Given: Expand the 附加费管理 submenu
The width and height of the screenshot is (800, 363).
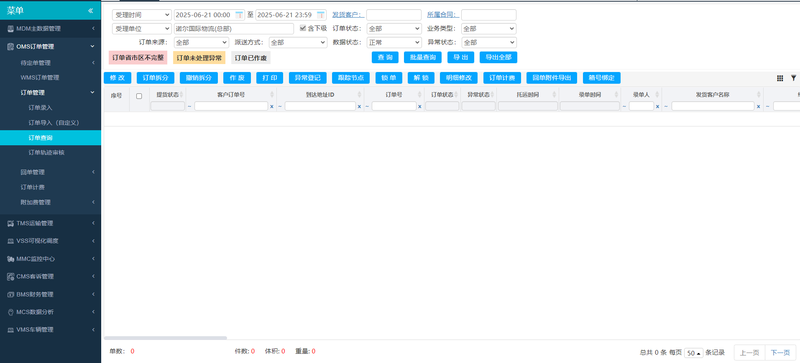Looking at the screenshot, I should (51, 202).
